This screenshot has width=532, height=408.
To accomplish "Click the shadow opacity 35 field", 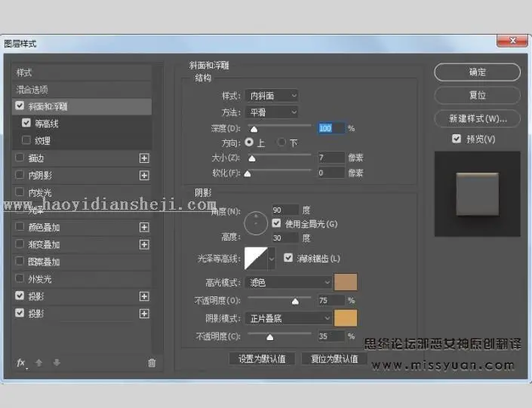I will (331, 336).
